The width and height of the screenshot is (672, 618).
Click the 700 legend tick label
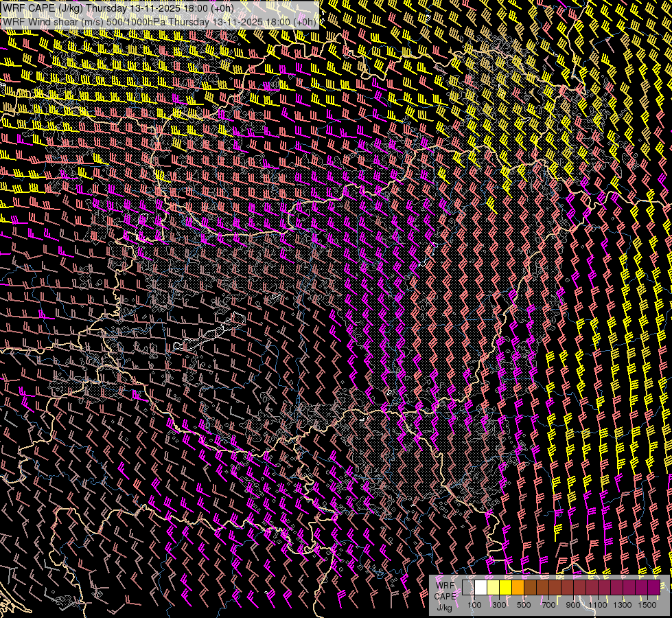click(x=548, y=605)
